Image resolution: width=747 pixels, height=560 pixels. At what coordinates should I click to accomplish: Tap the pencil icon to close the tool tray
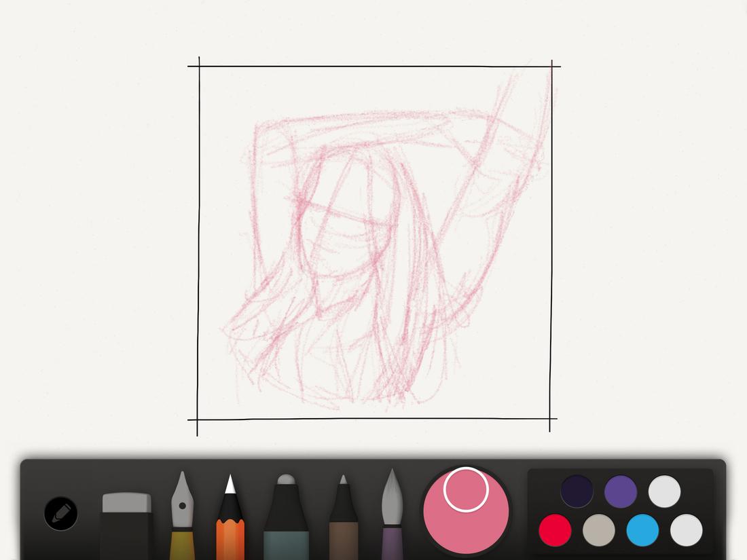(x=60, y=514)
